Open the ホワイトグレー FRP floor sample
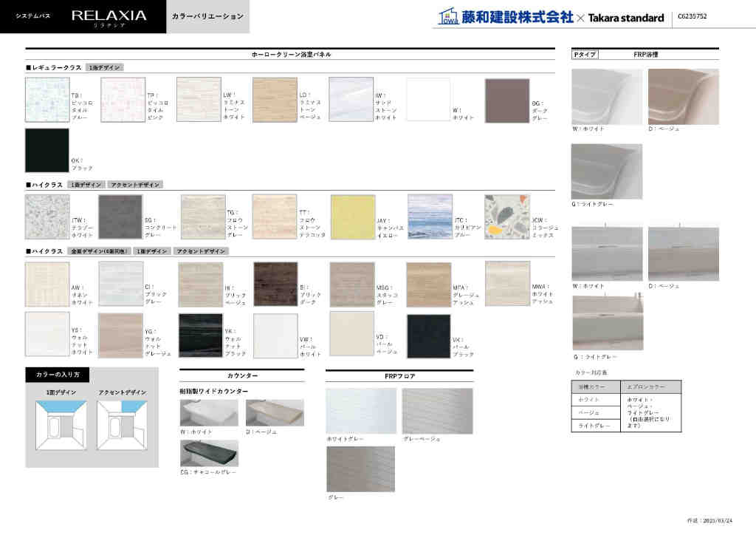This screenshot has height=535, width=756. click(x=360, y=411)
